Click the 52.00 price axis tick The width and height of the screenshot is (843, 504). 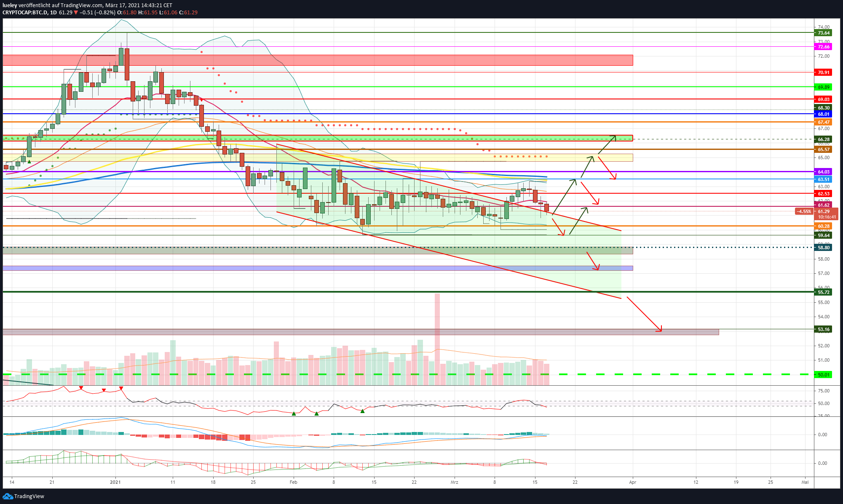[x=823, y=346]
